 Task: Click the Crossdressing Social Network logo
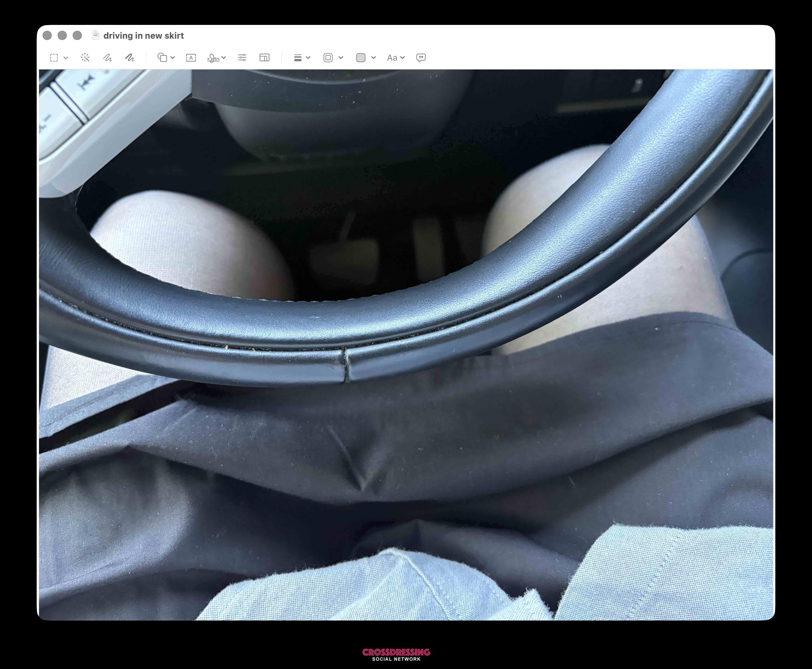click(x=396, y=654)
